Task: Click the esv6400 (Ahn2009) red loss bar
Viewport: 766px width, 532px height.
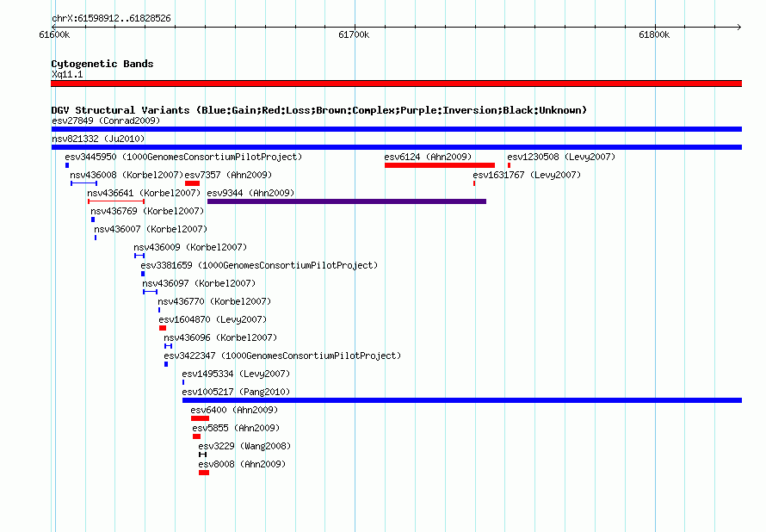Action: click(x=201, y=418)
